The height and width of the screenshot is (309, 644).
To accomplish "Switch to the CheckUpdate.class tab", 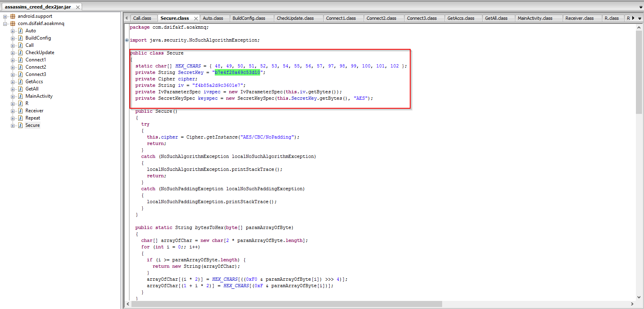I will point(295,18).
